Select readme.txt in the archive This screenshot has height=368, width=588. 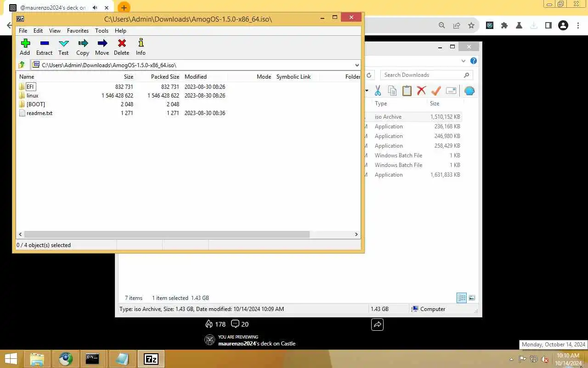click(40, 113)
